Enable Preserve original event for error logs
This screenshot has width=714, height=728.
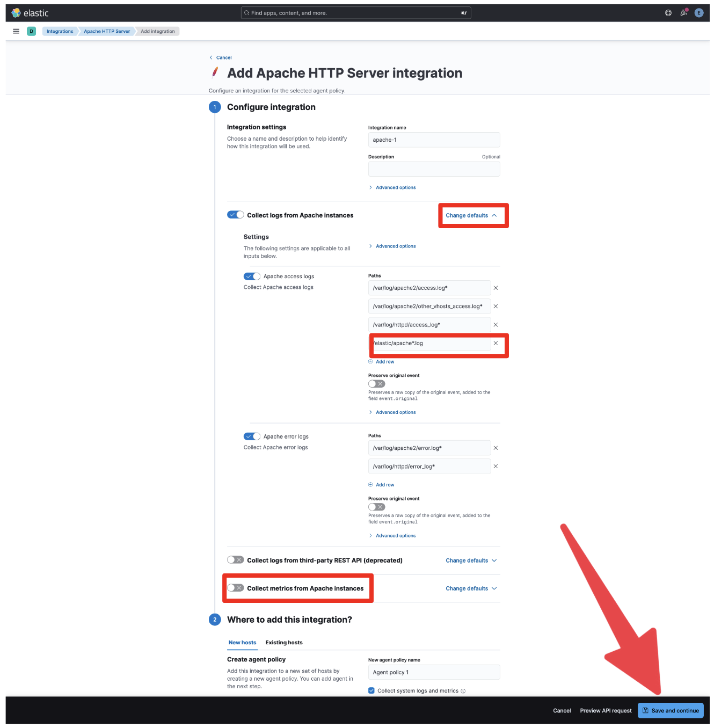click(377, 507)
